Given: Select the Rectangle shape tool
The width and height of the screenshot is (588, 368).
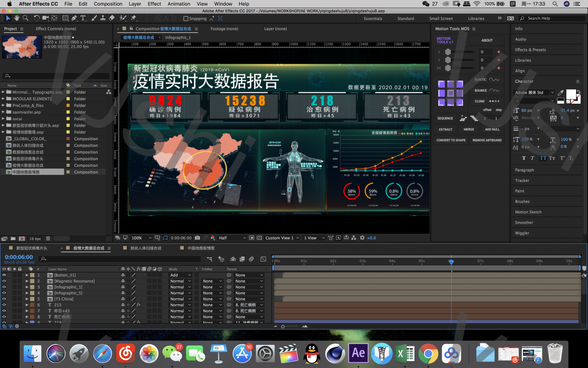Looking at the screenshot, I should tap(65, 18).
